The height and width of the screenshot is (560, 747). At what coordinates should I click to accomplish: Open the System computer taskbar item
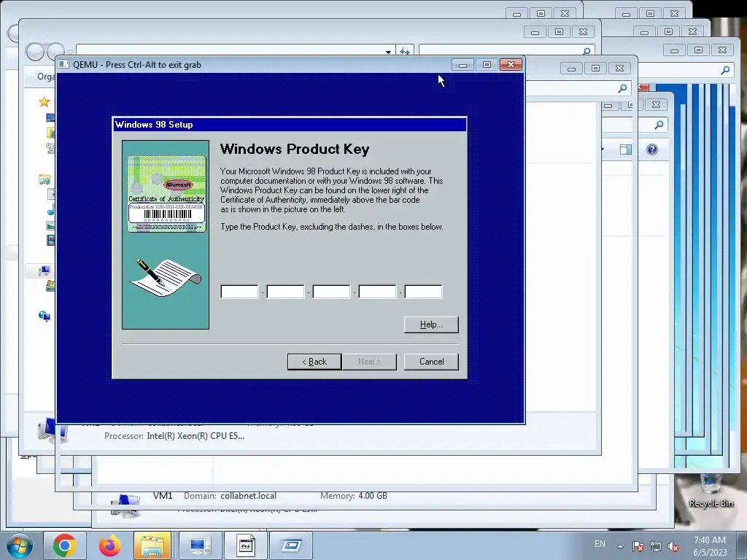point(200,545)
